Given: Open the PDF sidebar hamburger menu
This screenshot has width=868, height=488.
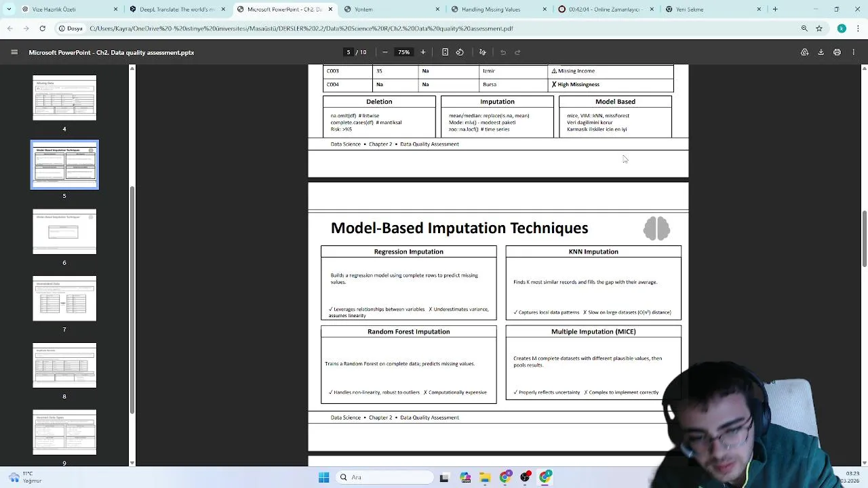Looking at the screenshot, I should 14,52.
